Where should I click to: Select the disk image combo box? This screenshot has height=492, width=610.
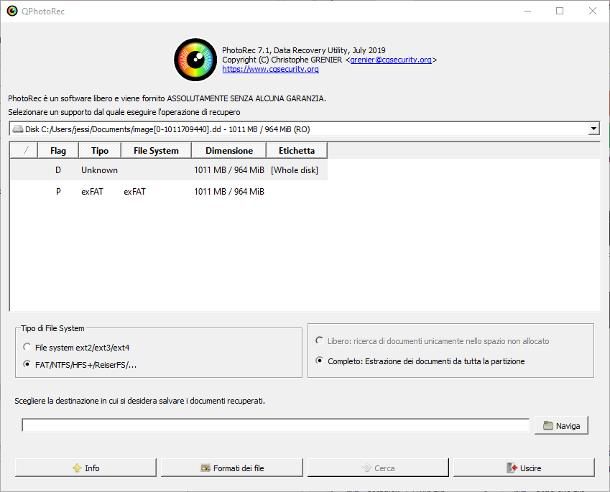click(x=304, y=129)
